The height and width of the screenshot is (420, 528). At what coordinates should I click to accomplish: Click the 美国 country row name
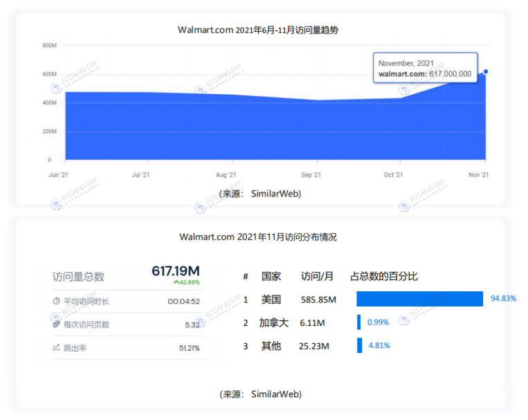tap(271, 300)
